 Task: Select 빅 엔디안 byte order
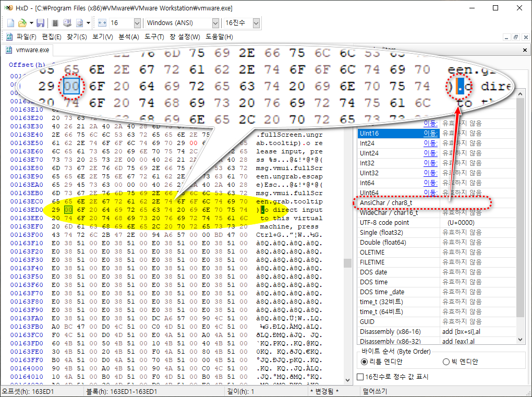(460, 362)
